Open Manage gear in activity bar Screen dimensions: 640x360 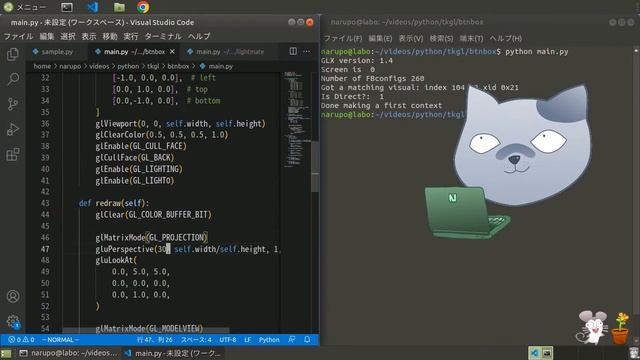13,322
